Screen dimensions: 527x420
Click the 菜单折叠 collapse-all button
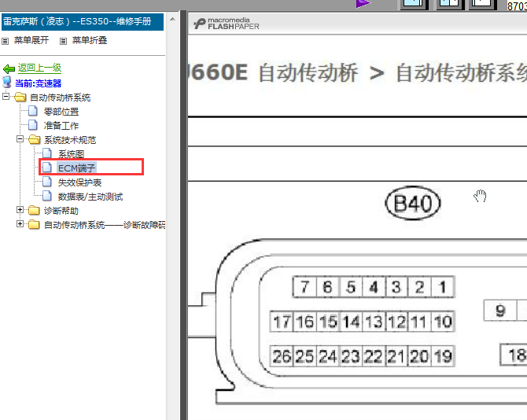click(x=90, y=40)
